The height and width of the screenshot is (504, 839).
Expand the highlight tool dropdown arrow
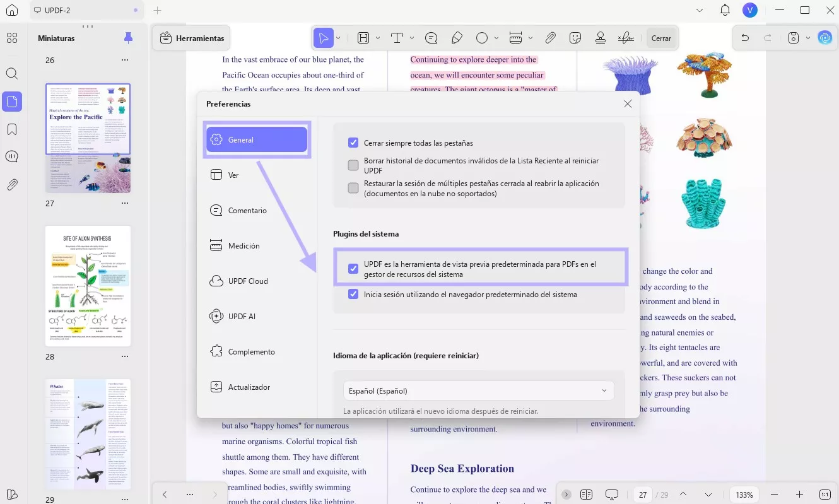378,38
